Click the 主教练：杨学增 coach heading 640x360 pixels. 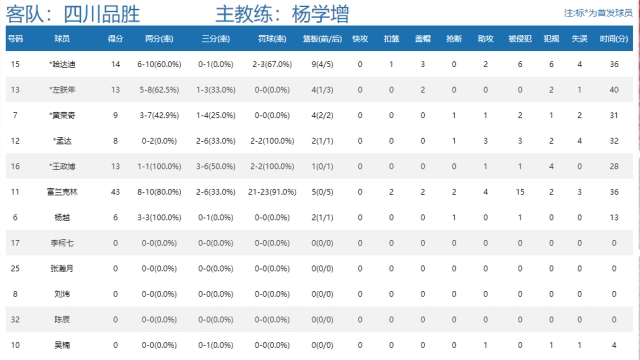(x=282, y=14)
